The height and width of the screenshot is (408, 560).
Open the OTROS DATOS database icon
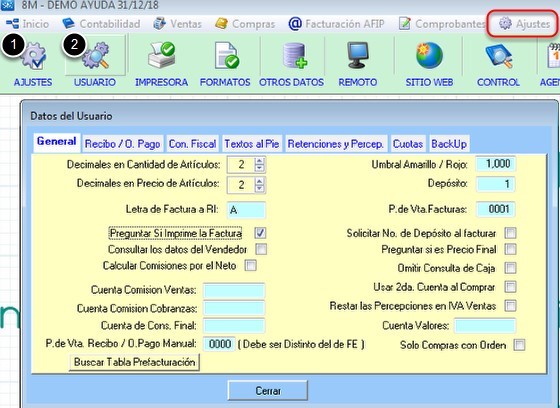tap(295, 55)
